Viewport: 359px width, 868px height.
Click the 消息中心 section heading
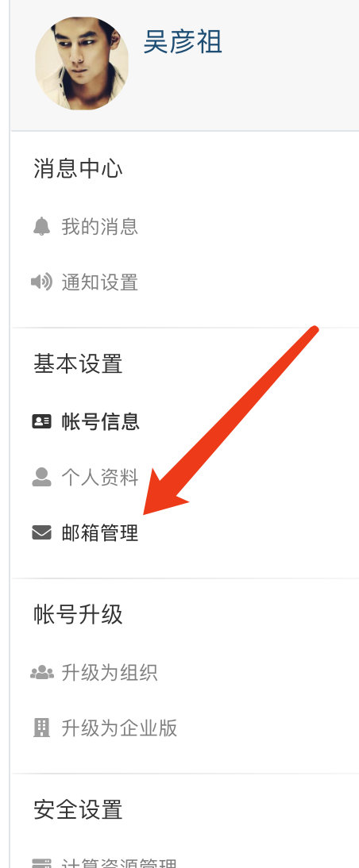78,169
